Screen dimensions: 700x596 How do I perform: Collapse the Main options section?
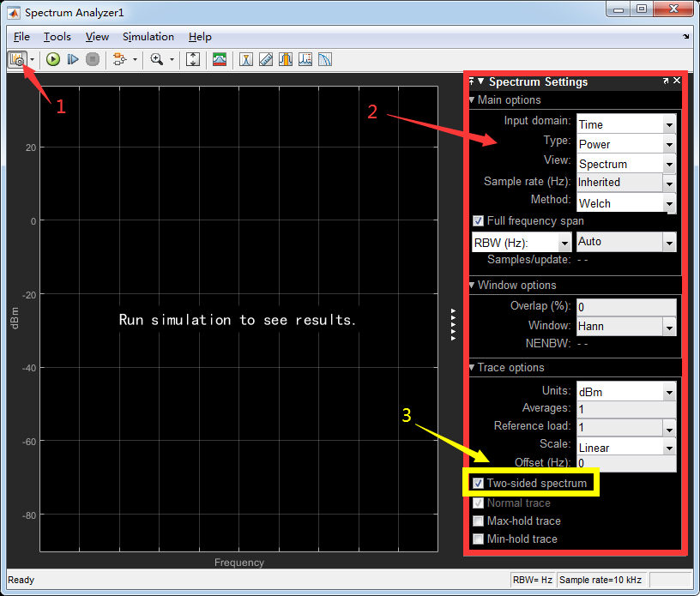pyautogui.click(x=471, y=99)
